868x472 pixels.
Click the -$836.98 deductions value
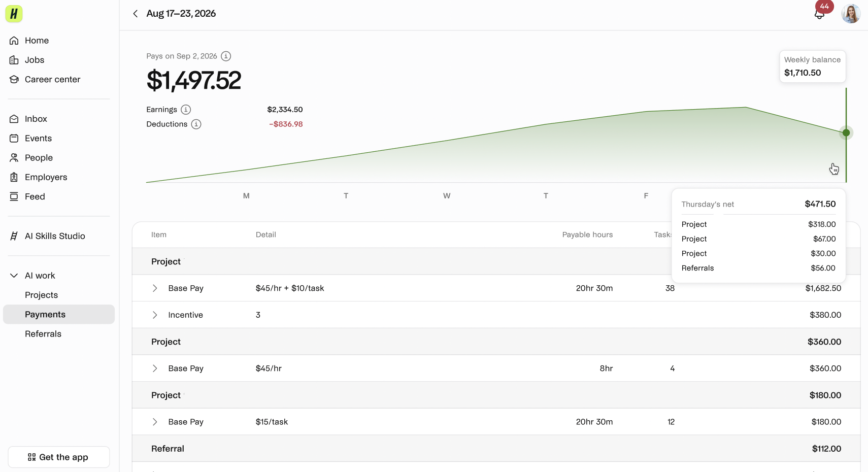click(286, 124)
